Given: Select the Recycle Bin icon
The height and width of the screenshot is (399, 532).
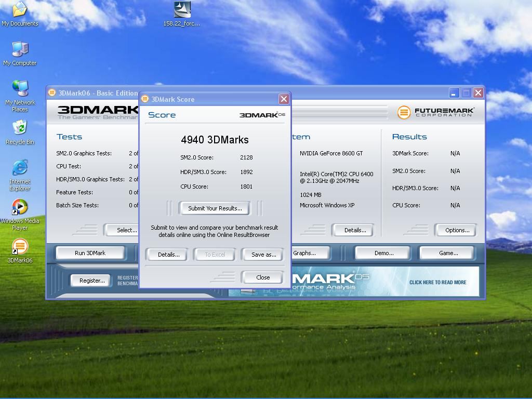Looking at the screenshot, I should 20,132.
